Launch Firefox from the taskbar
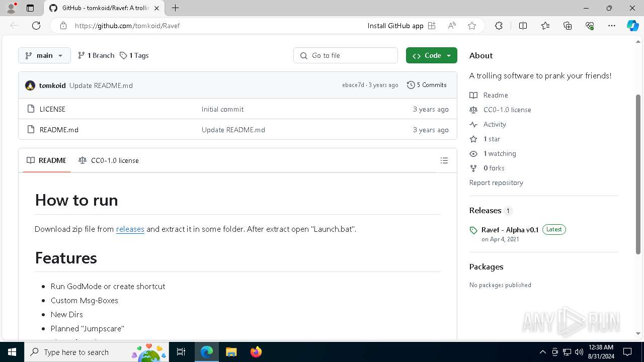The height and width of the screenshot is (362, 644). pos(256,352)
